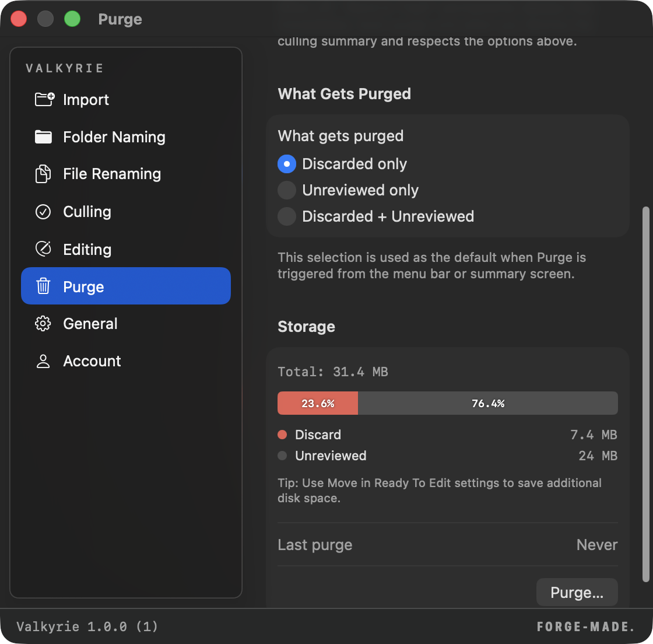
Task: Click the 'Valkyrie 1.0.0 (1)' version text
Action: pos(87,626)
